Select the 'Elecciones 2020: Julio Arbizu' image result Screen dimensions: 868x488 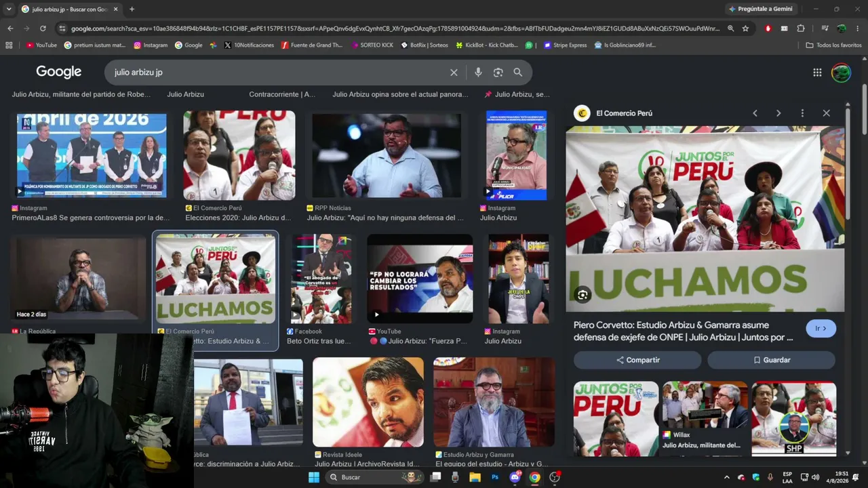coord(239,155)
